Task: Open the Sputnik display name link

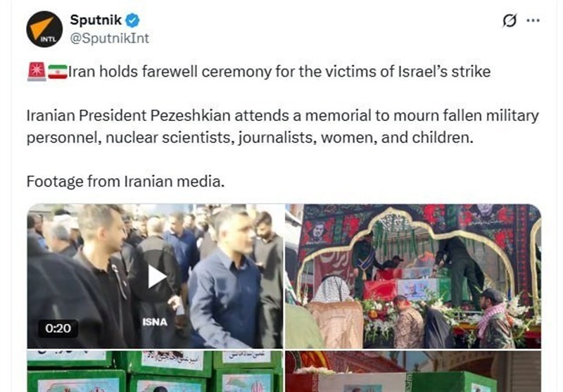Action: tap(96, 20)
